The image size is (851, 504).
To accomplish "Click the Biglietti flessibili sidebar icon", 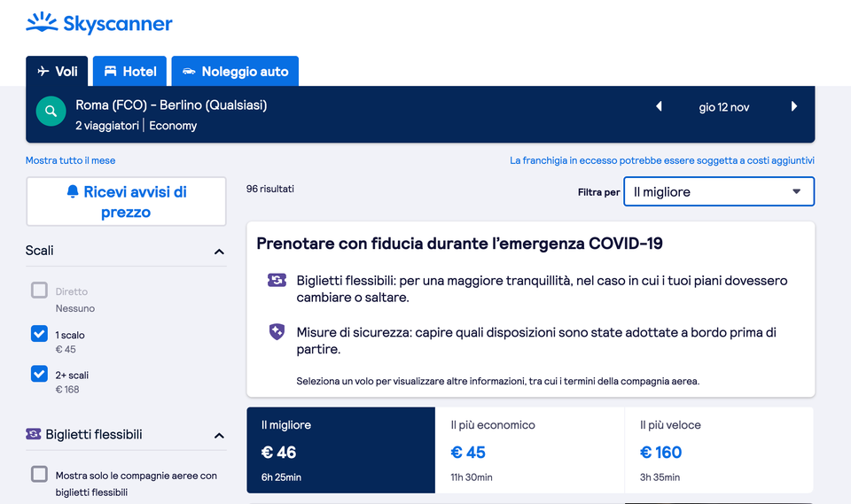I will (x=34, y=434).
